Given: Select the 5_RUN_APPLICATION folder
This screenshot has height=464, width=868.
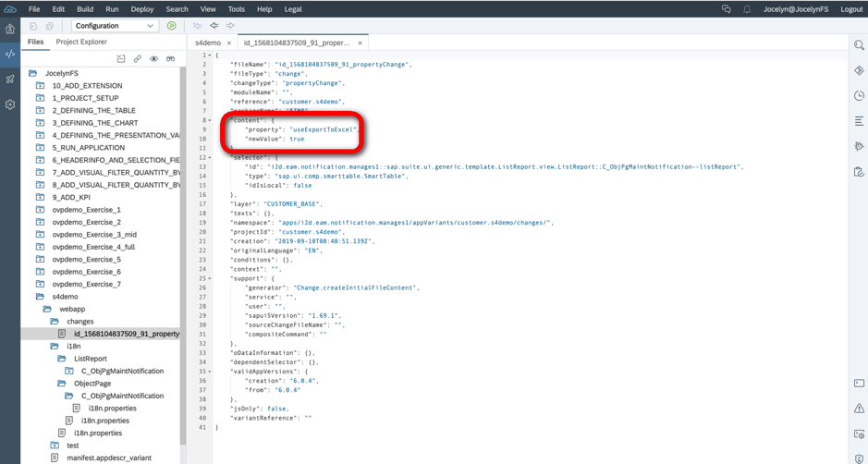Looking at the screenshot, I should [89, 147].
